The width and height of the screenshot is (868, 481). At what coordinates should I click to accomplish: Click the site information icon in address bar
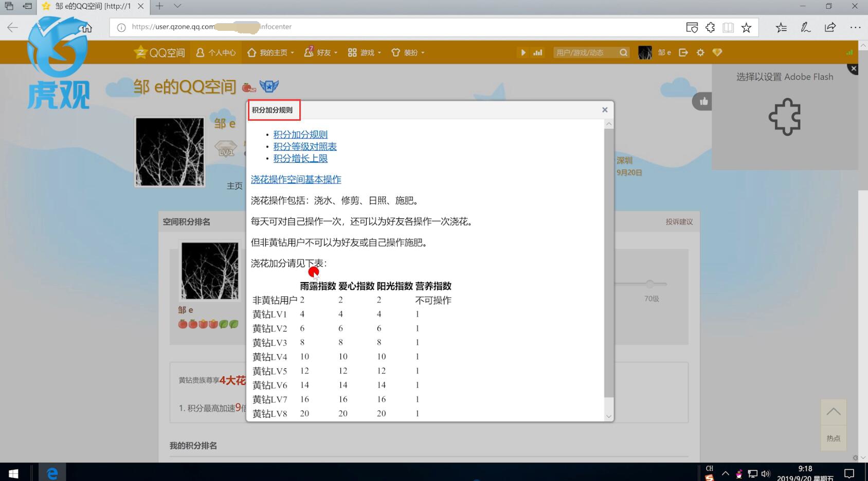click(121, 27)
